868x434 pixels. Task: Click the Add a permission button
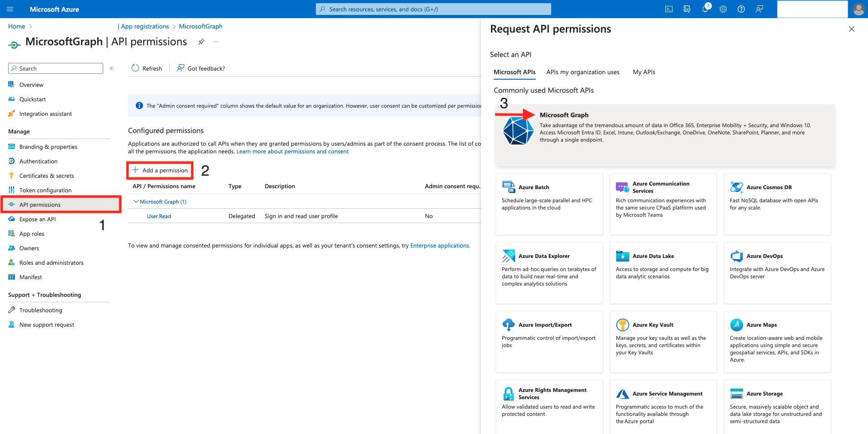[160, 170]
